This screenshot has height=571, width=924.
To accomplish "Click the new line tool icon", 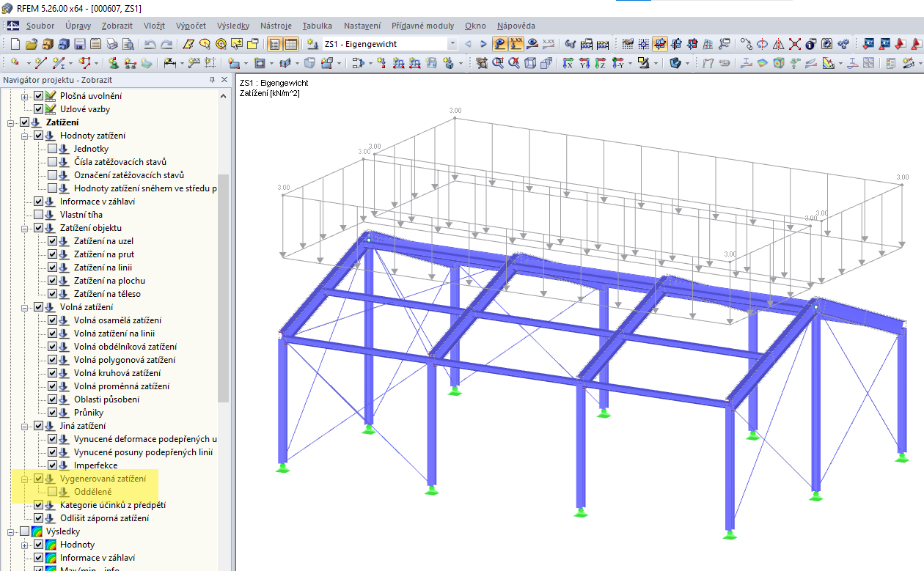I will point(41,63).
